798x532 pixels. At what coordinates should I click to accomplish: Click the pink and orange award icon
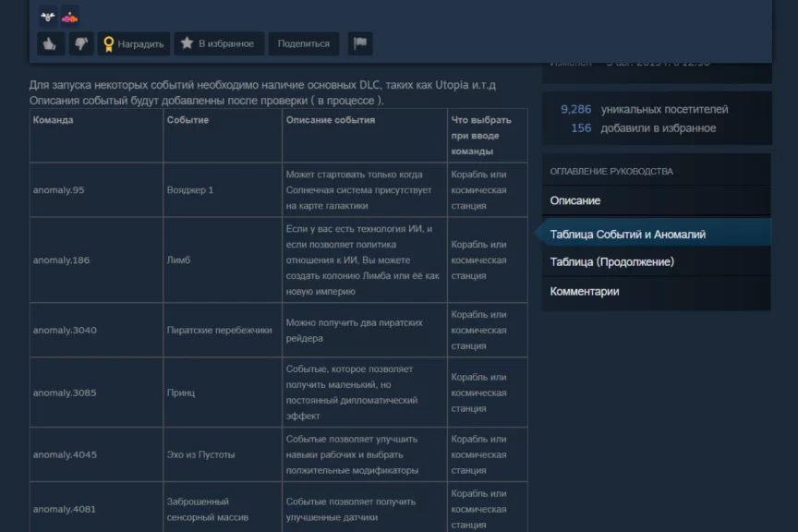(x=69, y=16)
